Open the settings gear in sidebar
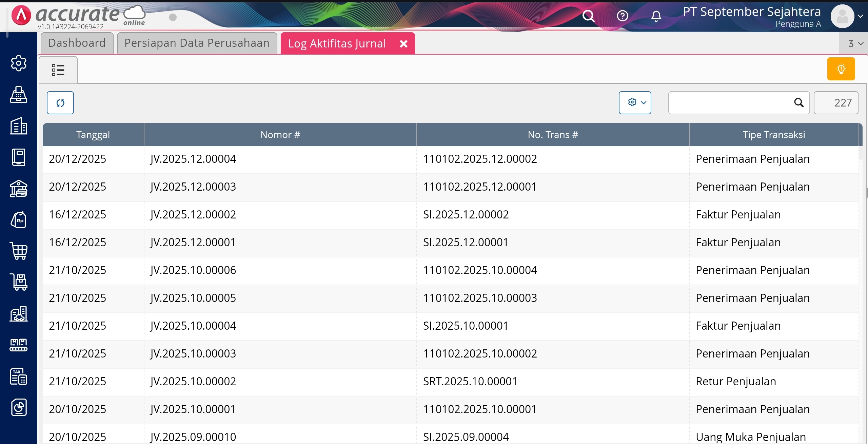This screenshot has width=868, height=444. tap(19, 63)
